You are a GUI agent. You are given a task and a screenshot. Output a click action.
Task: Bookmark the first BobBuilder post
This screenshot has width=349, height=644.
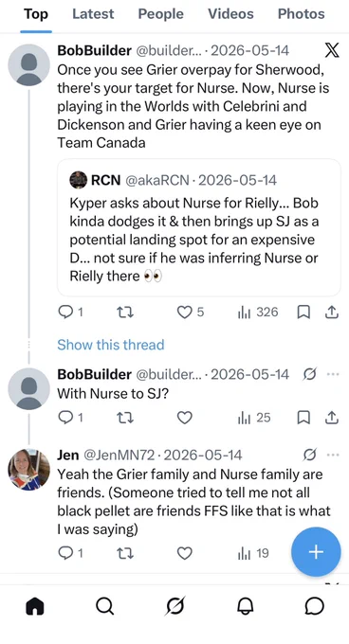[303, 313]
